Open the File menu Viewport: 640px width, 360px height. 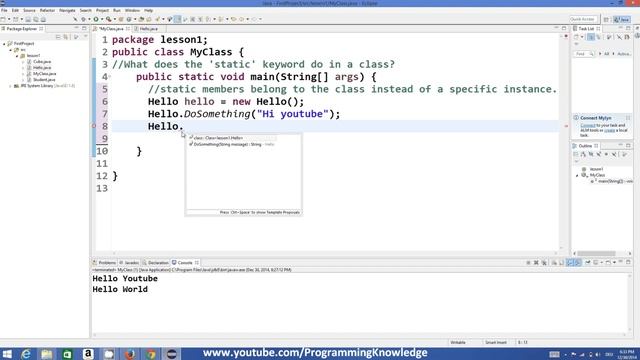4,10
